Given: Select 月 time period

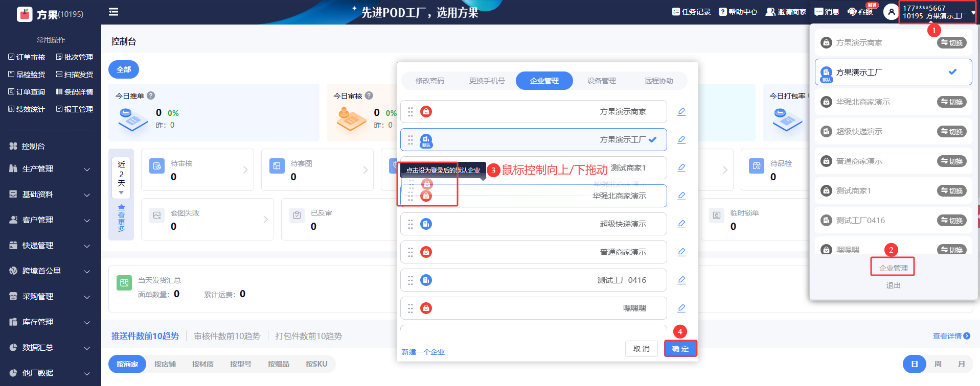Looking at the screenshot, I should tap(961, 364).
